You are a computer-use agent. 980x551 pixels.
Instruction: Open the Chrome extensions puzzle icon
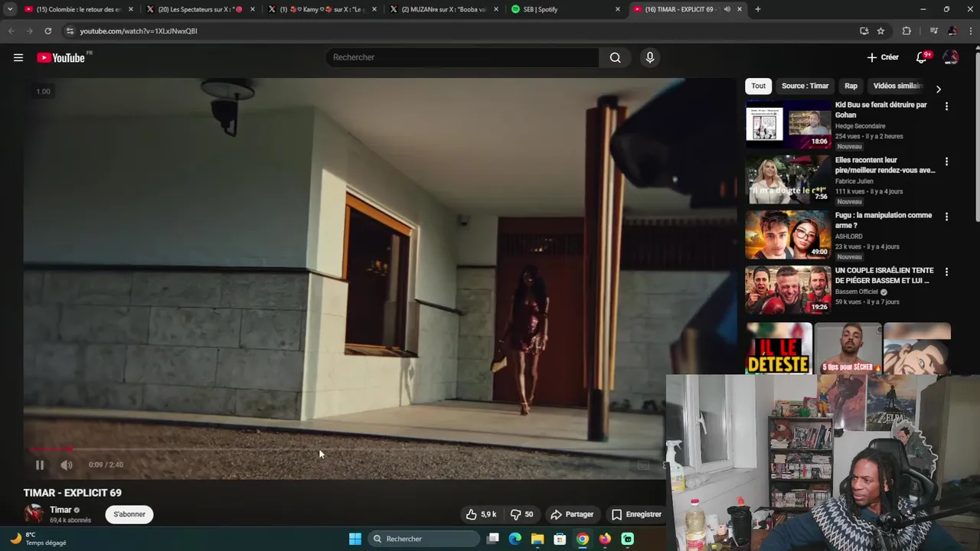[906, 31]
